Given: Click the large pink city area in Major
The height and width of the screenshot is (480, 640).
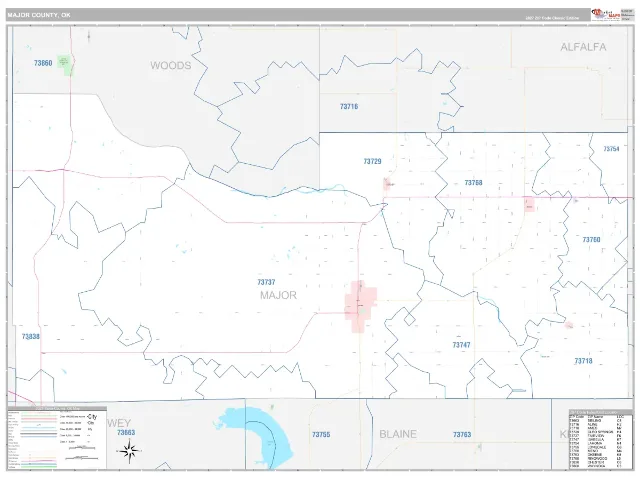Looking at the screenshot, I should (360, 306).
